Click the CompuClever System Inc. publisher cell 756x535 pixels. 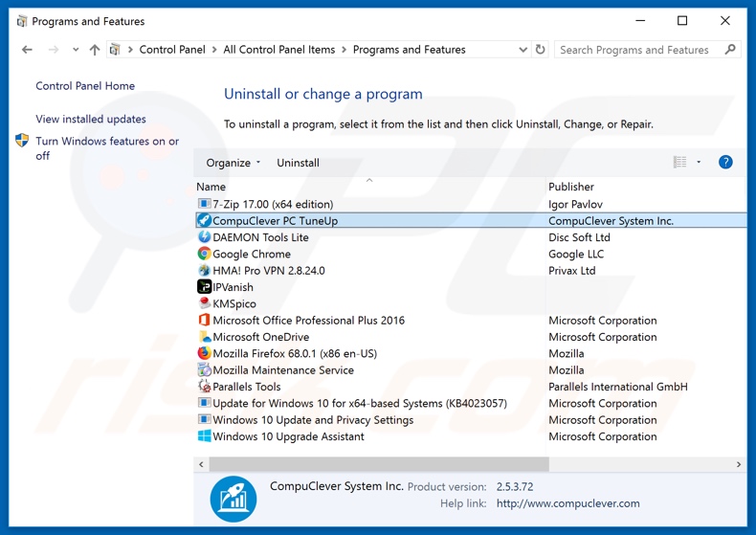coord(611,221)
